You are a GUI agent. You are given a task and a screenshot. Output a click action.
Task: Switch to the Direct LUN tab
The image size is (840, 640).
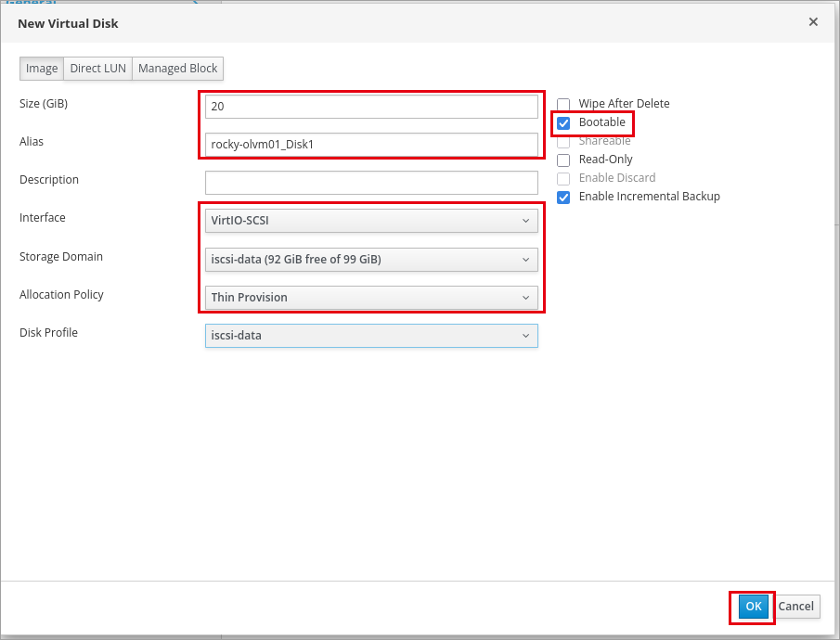pyautogui.click(x=98, y=69)
